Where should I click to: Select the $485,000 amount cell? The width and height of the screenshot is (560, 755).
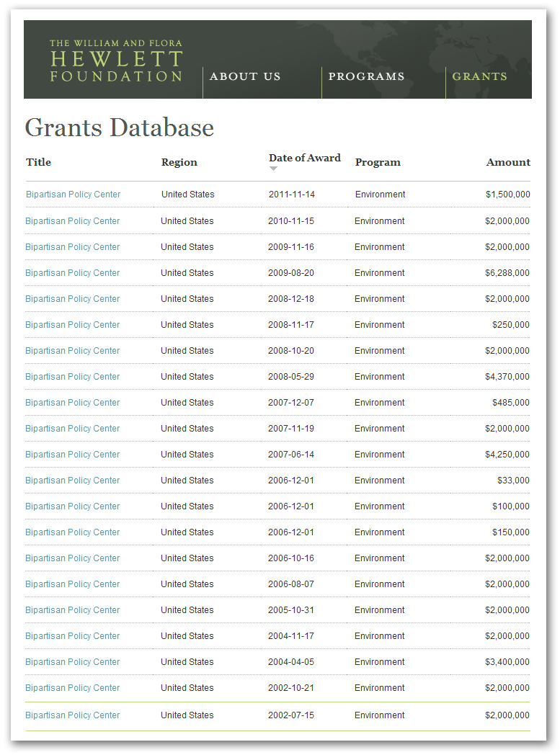pyautogui.click(x=511, y=403)
